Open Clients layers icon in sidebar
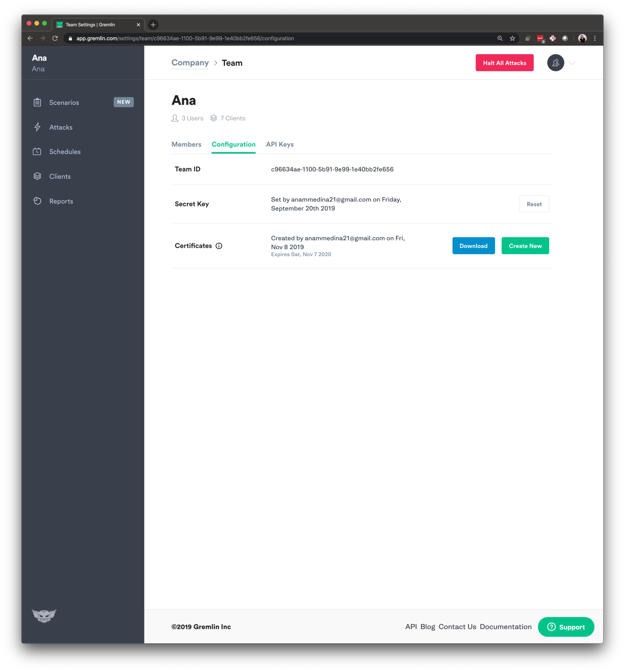 37,176
